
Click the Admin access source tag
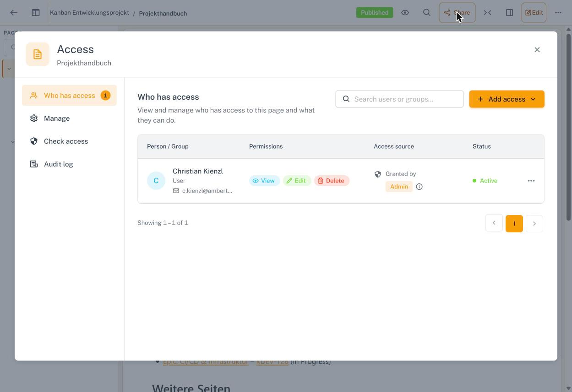pos(399,187)
